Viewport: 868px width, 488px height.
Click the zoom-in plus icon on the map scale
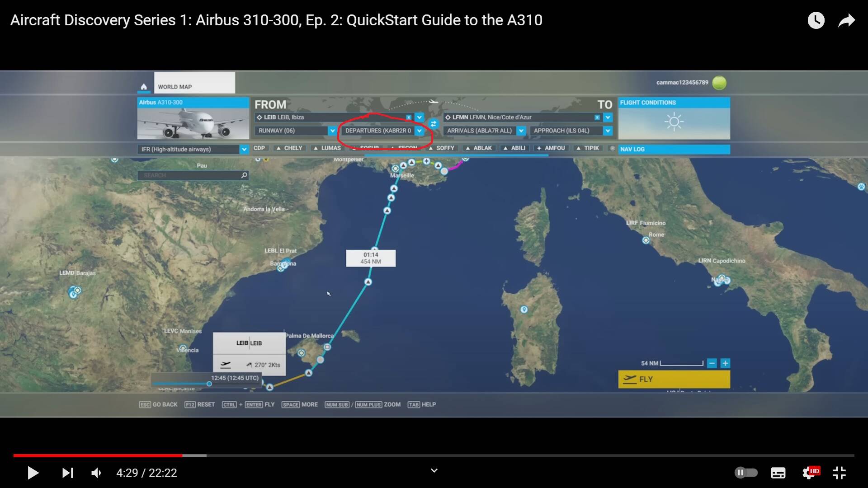pyautogui.click(x=725, y=363)
